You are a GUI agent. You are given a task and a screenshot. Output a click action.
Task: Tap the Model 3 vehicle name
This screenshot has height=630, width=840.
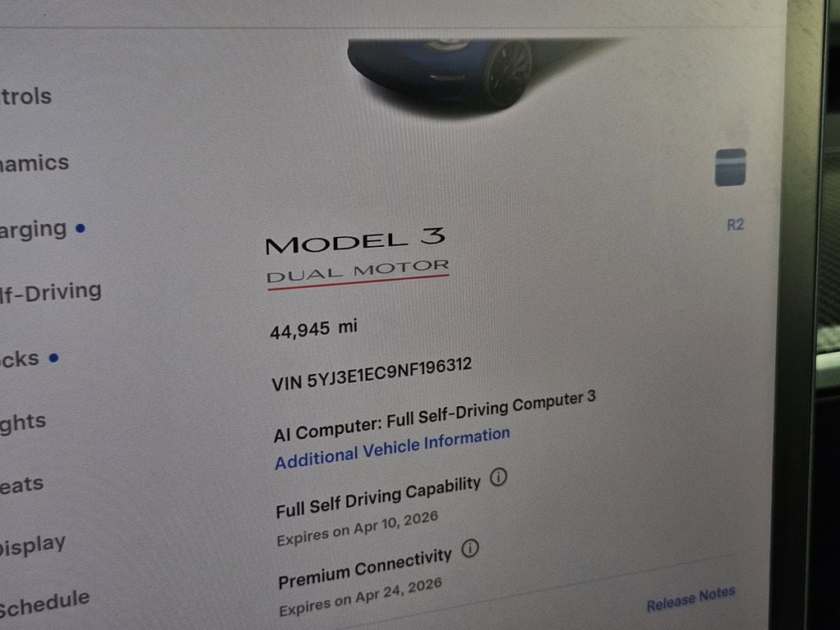(x=356, y=240)
